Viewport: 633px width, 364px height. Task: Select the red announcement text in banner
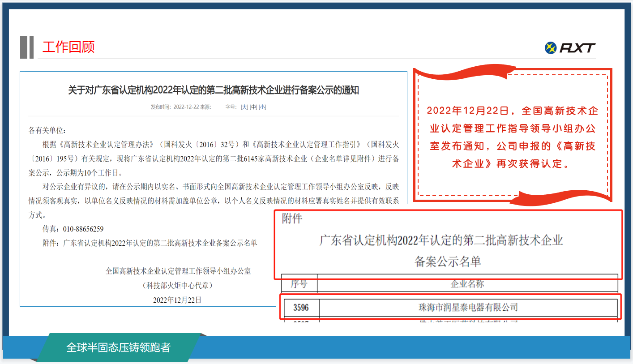coord(513,137)
